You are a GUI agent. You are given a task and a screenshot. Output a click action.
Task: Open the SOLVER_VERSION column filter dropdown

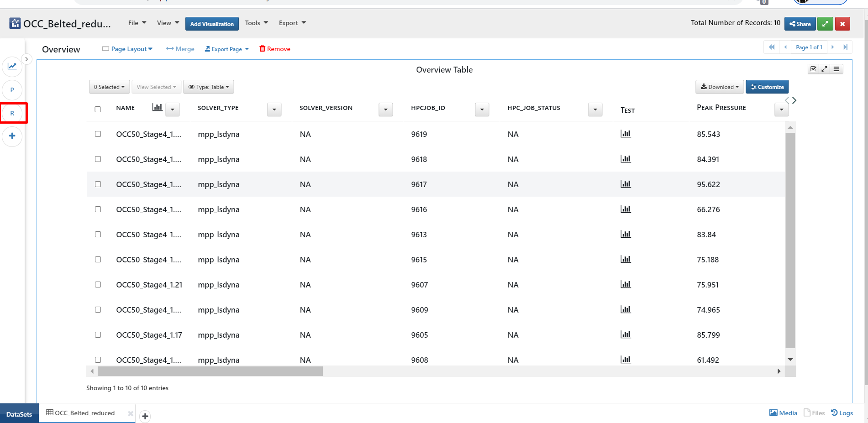click(386, 110)
